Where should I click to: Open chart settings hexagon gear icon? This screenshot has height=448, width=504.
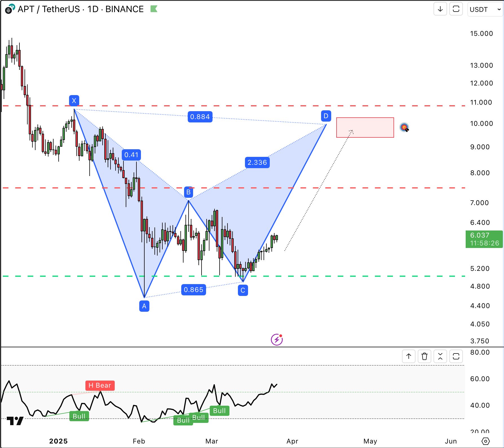(x=486, y=441)
